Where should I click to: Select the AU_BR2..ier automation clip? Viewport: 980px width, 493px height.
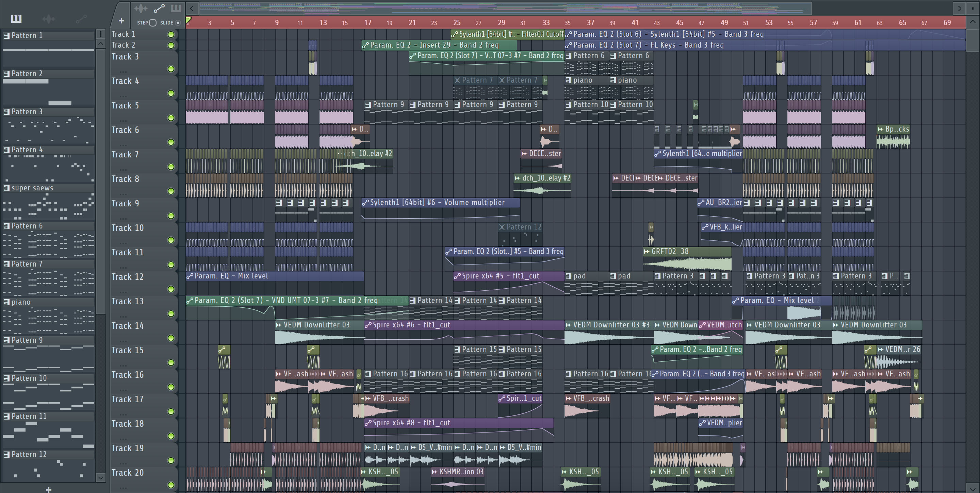[720, 210]
